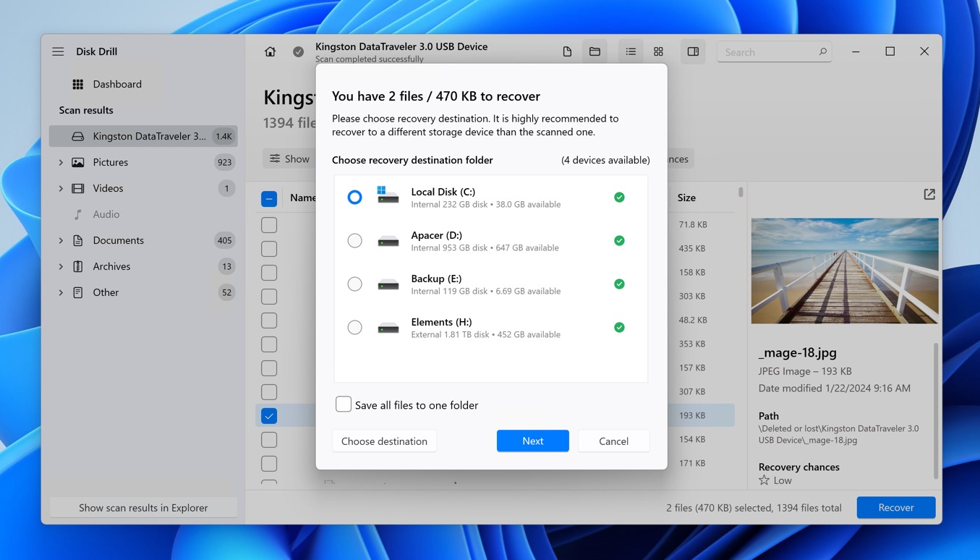Select Elements (H:) radio button
This screenshot has width=980, height=560.
354,327
